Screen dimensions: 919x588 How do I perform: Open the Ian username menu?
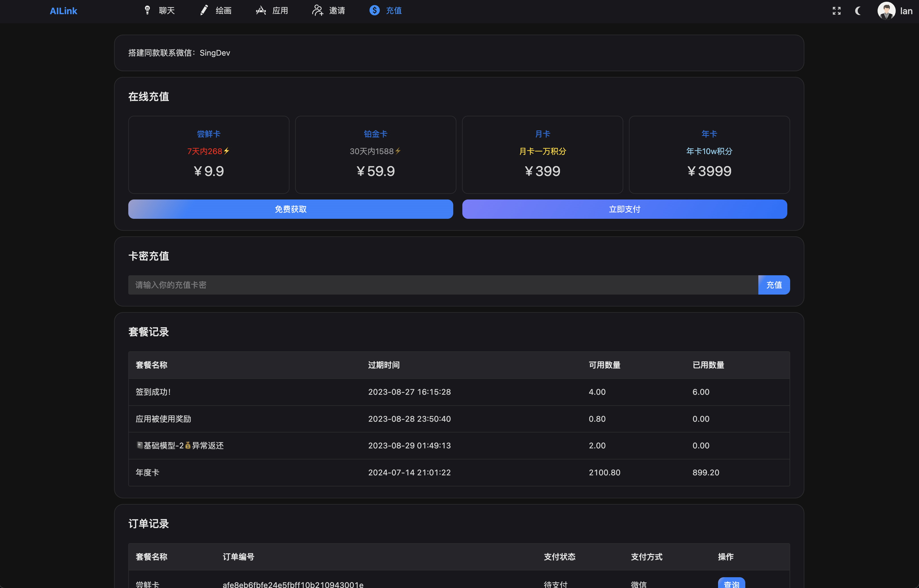[x=906, y=11]
